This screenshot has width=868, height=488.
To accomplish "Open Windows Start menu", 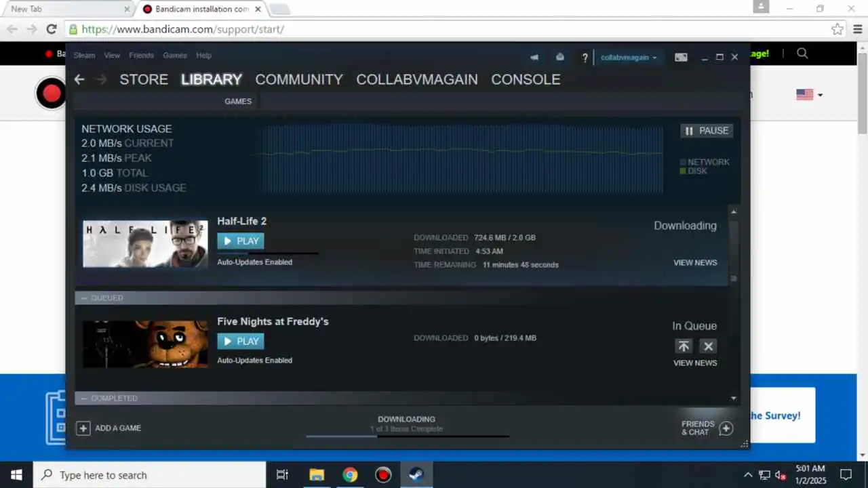I will click(16, 474).
